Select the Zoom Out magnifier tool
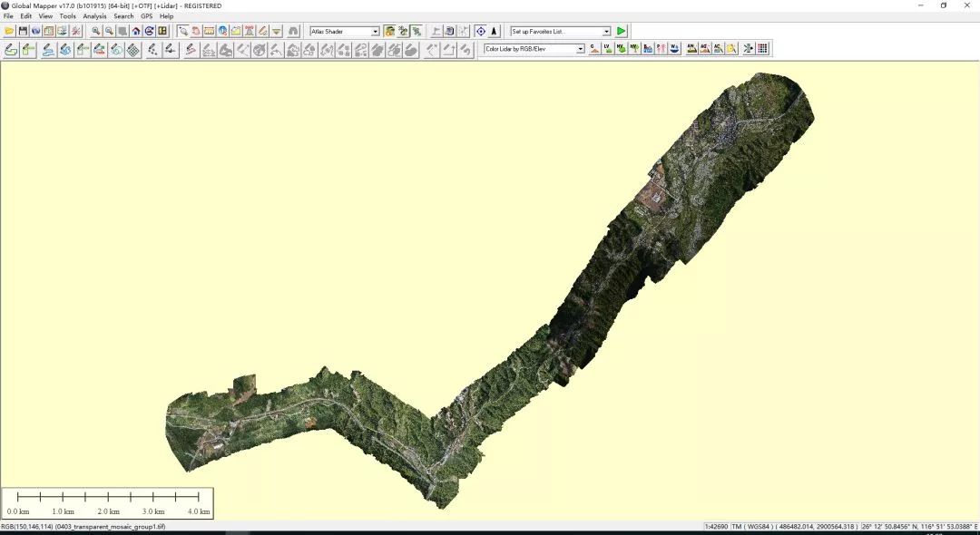The width and height of the screenshot is (980, 535). (x=109, y=31)
